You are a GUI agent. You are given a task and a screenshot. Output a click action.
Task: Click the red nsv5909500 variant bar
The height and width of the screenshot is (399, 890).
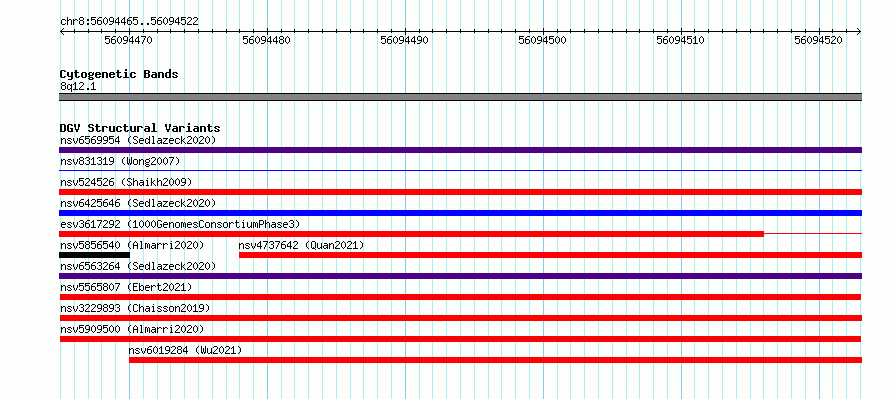(x=460, y=339)
